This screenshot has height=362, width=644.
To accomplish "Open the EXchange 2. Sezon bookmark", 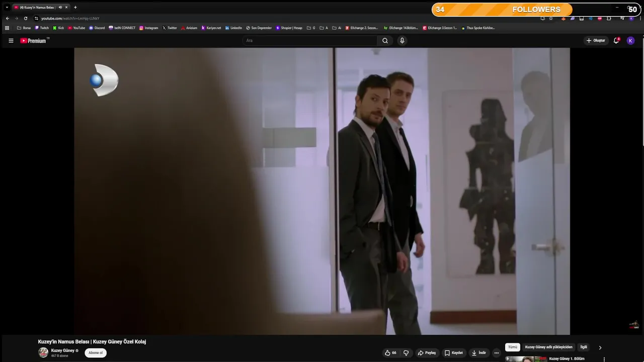I will 362,28.
